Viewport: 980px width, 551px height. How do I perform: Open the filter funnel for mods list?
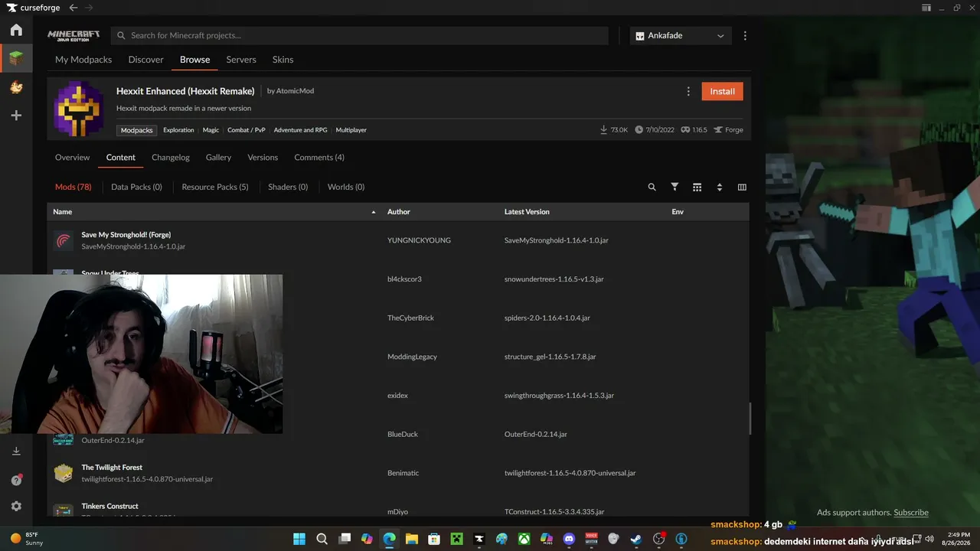[675, 187]
